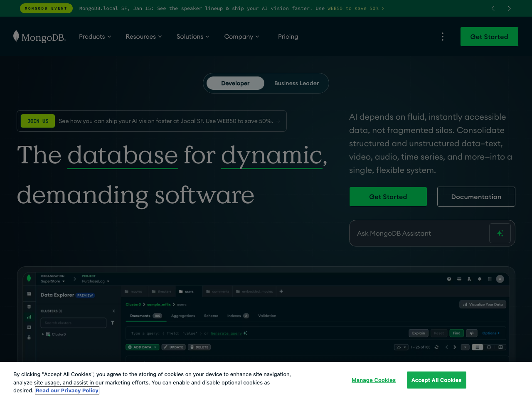Viewport: 532px width, 399px height.
Task: Open the notifications bell icon
Action: tap(479, 279)
